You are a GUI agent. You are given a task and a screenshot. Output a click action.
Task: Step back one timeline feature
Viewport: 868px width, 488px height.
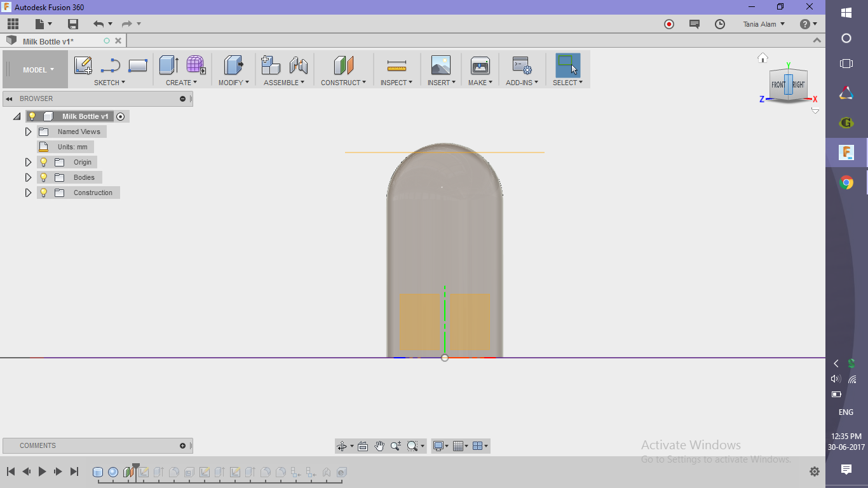(x=27, y=471)
